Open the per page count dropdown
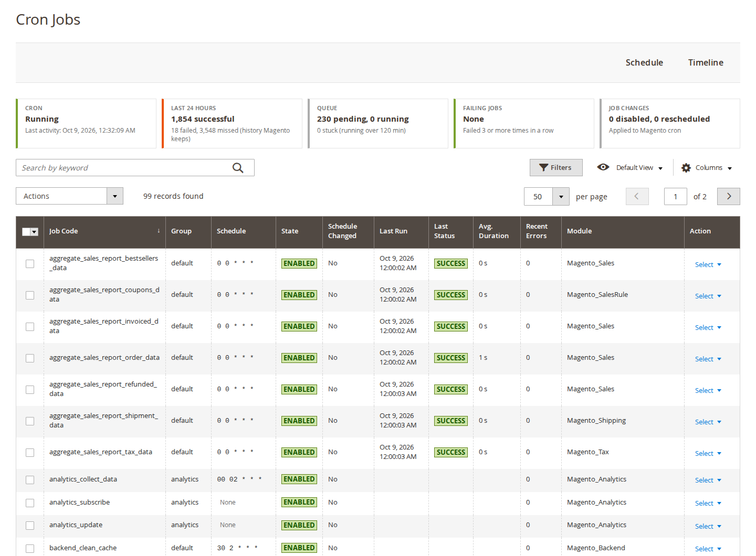 coord(561,197)
